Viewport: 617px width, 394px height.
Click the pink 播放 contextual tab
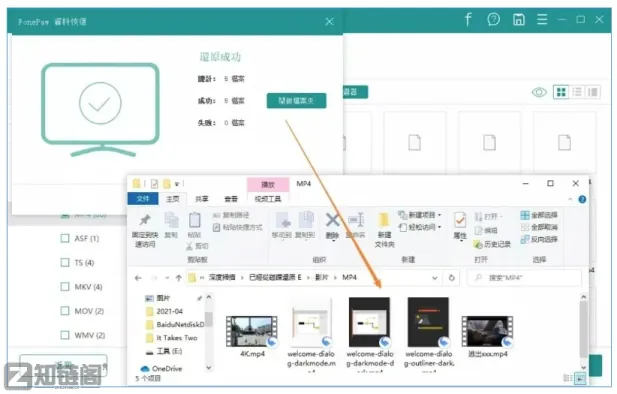(268, 184)
